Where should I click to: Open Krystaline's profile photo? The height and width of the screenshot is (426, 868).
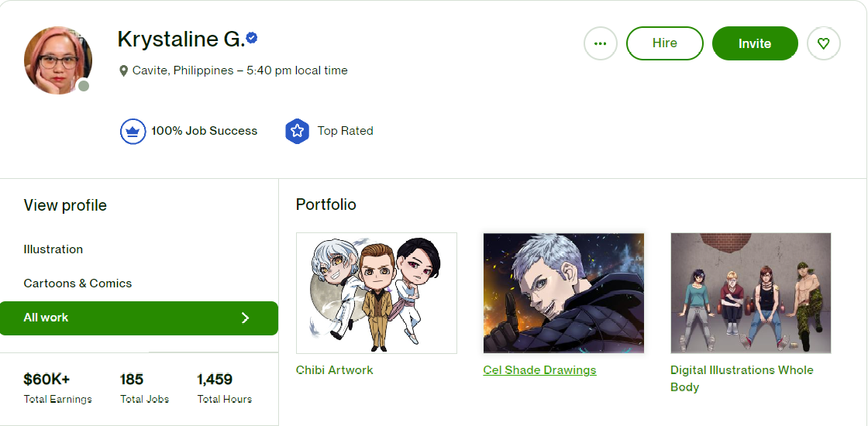(57, 60)
